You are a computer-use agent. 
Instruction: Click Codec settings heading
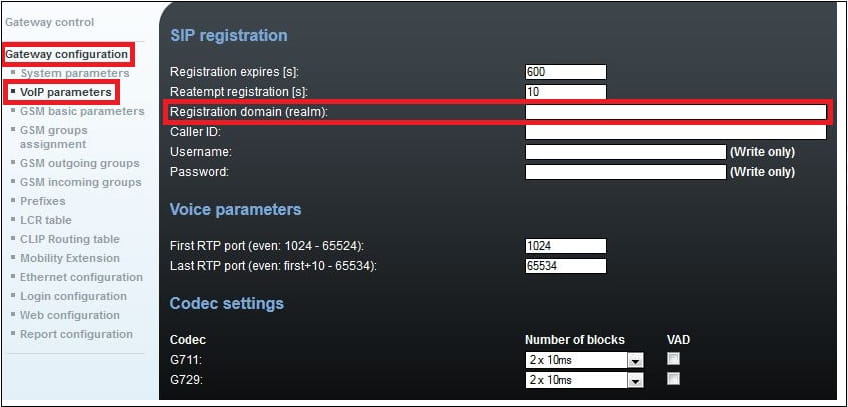227,304
